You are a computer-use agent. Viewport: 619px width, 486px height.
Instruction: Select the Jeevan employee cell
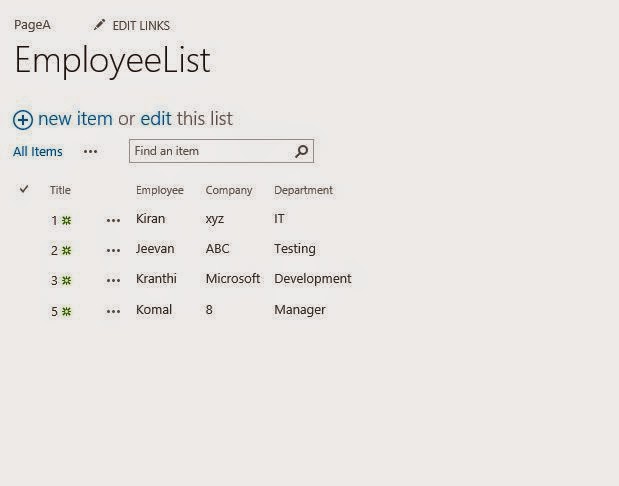point(155,249)
